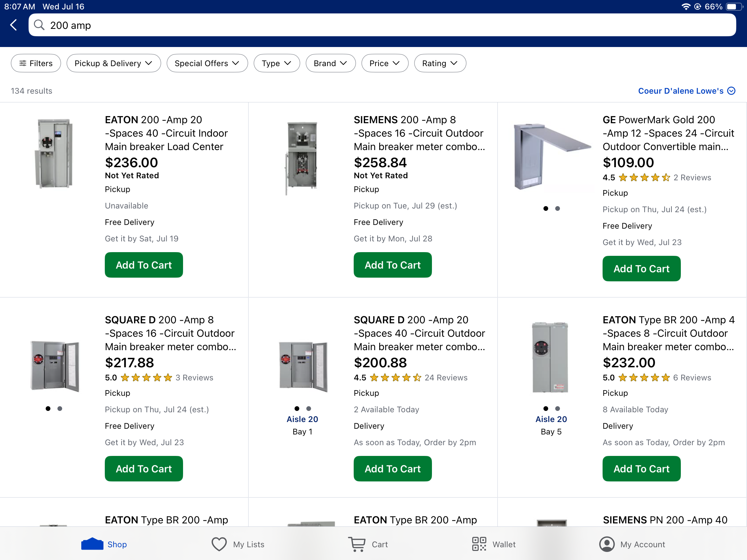Open the Shop tab
Image resolution: width=747 pixels, height=560 pixels.
pos(104,544)
